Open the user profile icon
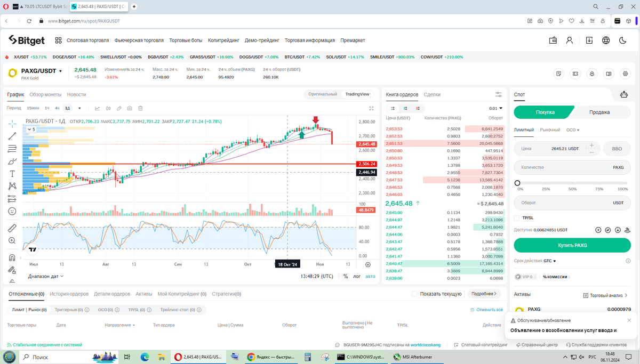The image size is (640, 364). 570,40
